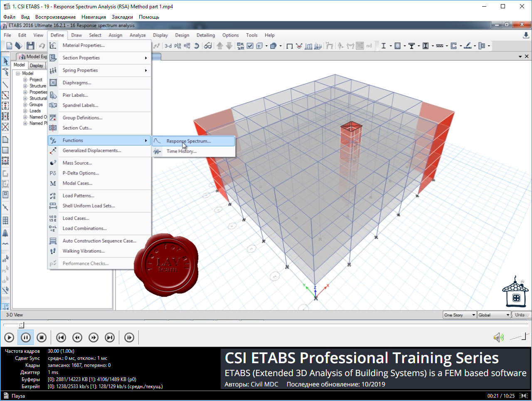Open Load Combinations... menu entry
Image resolution: width=532 pixels, height=401 pixels.
(99, 229)
